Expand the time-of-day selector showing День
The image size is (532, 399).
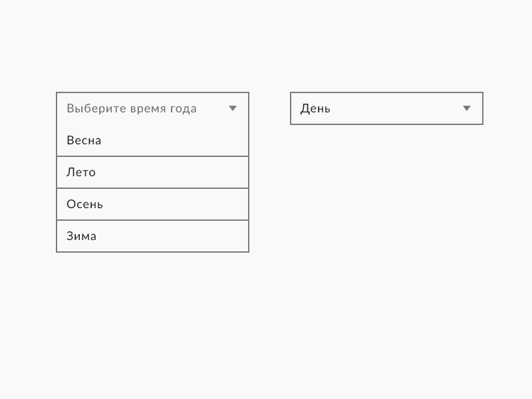tap(386, 108)
